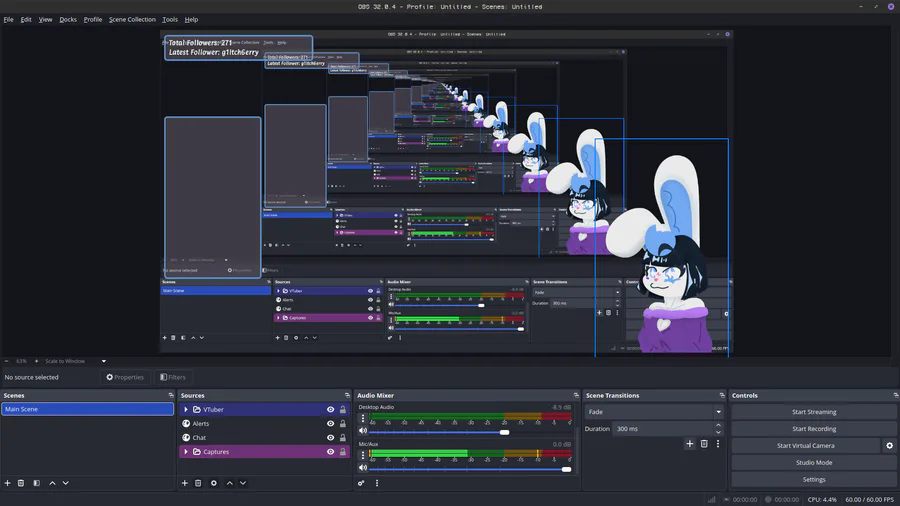Viewport: 900px width, 506px height.
Task: Add a new source with plus icon
Action: (x=185, y=483)
